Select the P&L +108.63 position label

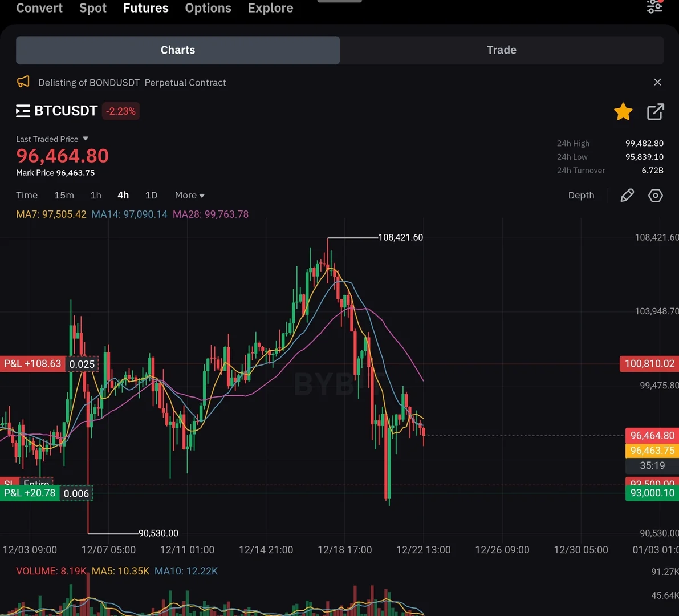[x=32, y=363]
